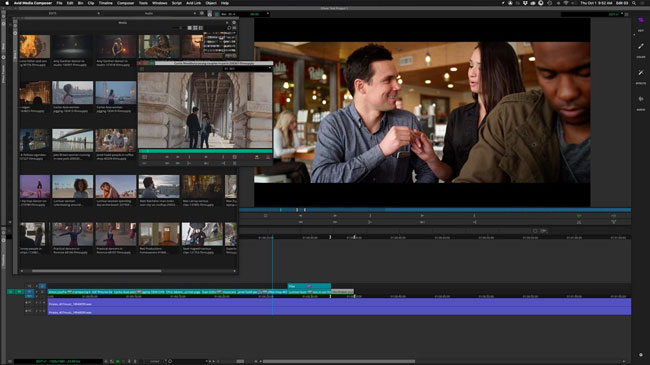Set Mark In under the record monitor
The image size is (650, 365).
[370, 216]
